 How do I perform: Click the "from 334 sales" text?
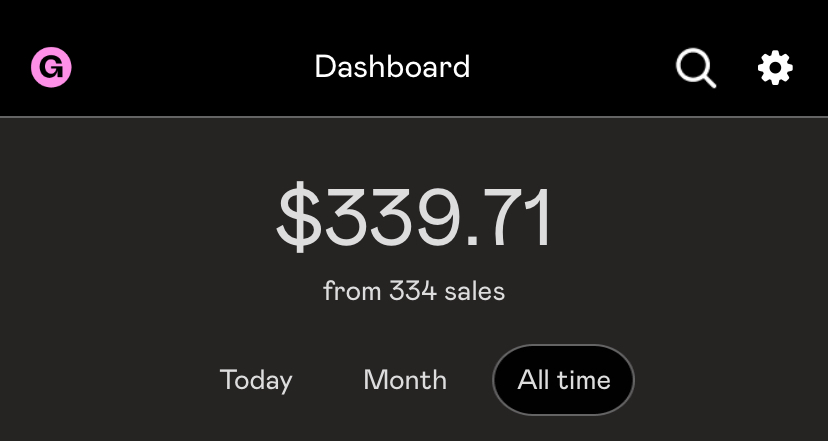pos(414,291)
